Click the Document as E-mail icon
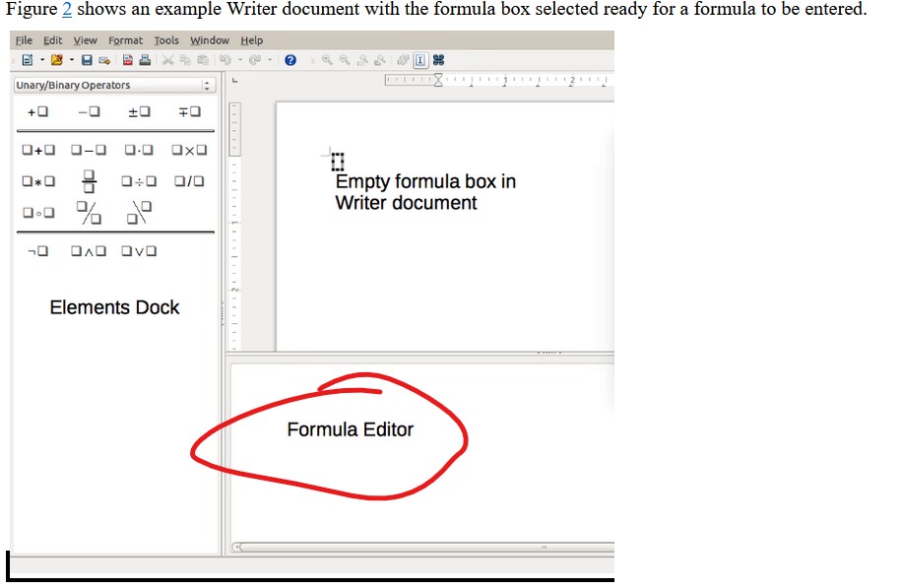This screenshot has height=588, width=903. [104, 60]
